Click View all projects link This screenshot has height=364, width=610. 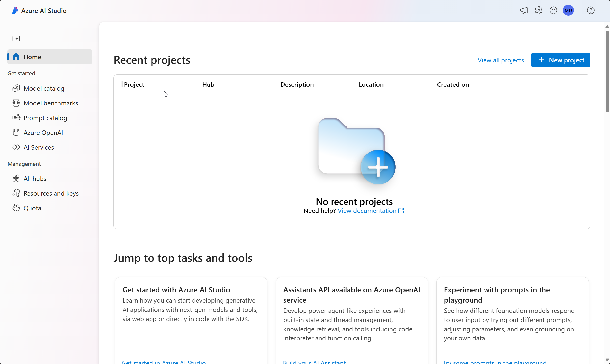(500, 60)
